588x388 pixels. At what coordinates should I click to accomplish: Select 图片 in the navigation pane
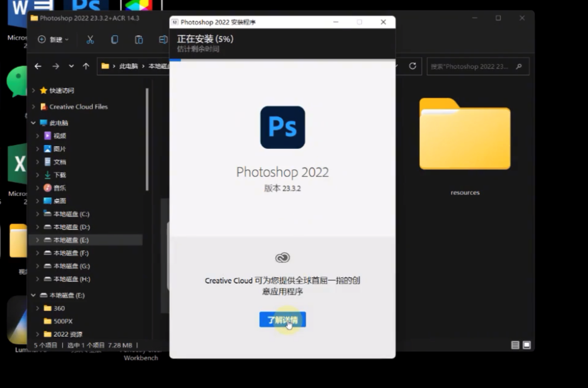pos(60,149)
